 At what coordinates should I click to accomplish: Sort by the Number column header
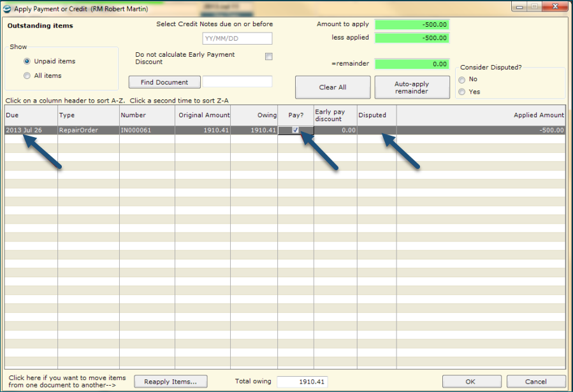point(147,115)
